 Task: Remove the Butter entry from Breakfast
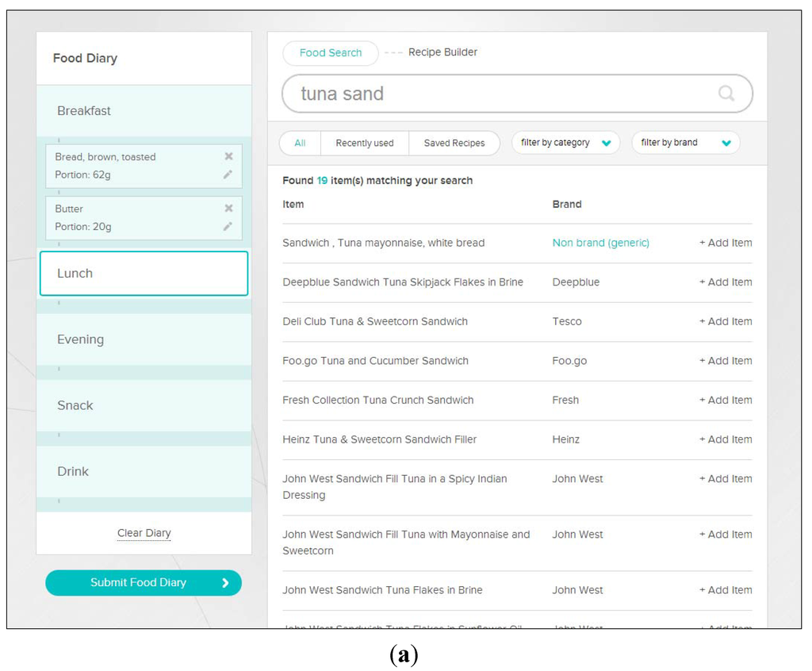pos(228,209)
